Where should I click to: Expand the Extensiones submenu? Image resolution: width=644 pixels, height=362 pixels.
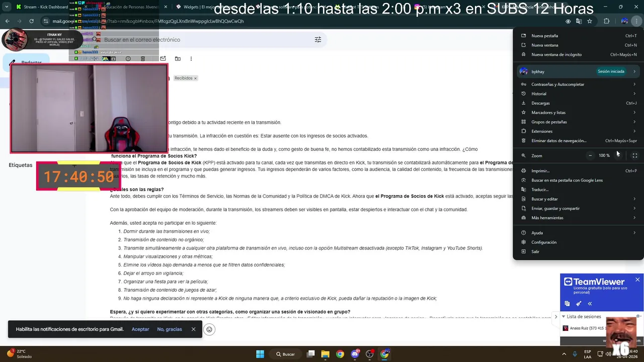tap(579, 131)
